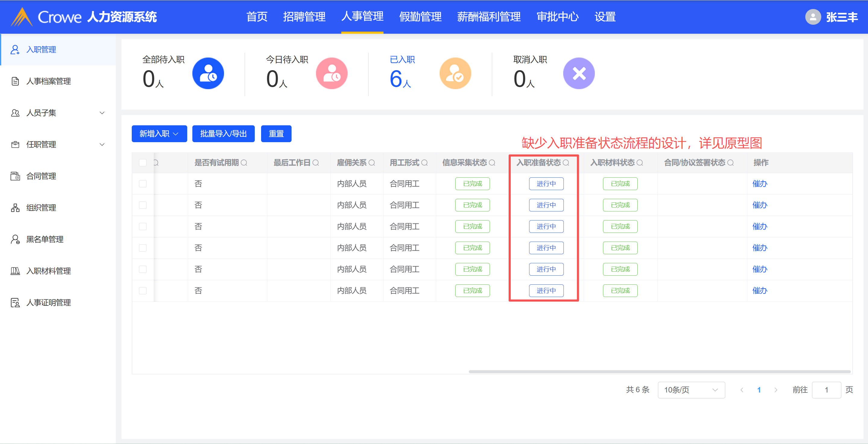Click search icon in 雇佣关系 column header
This screenshot has height=444, width=868.
372,163
